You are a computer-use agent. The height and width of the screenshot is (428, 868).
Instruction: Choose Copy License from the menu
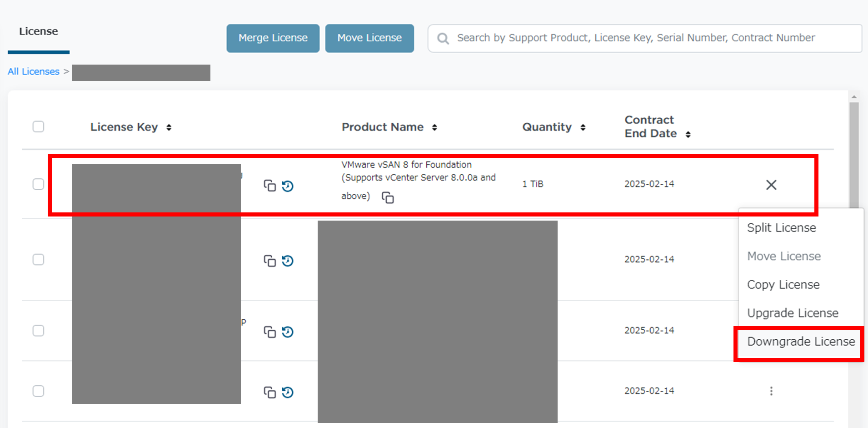pyautogui.click(x=783, y=285)
